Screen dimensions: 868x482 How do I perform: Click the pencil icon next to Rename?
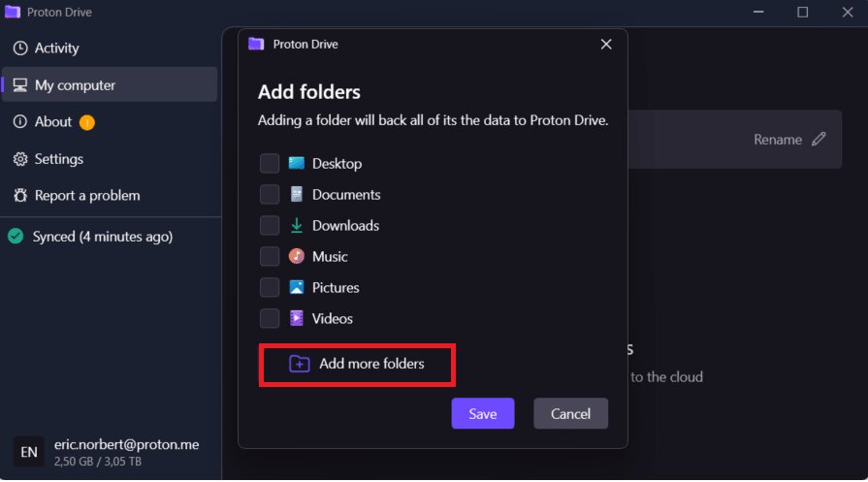(x=819, y=139)
